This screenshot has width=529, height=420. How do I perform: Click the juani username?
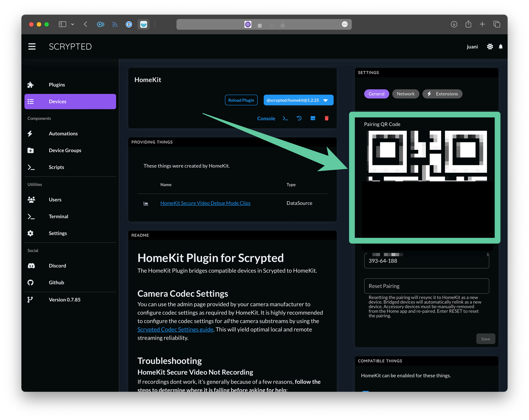coord(472,47)
